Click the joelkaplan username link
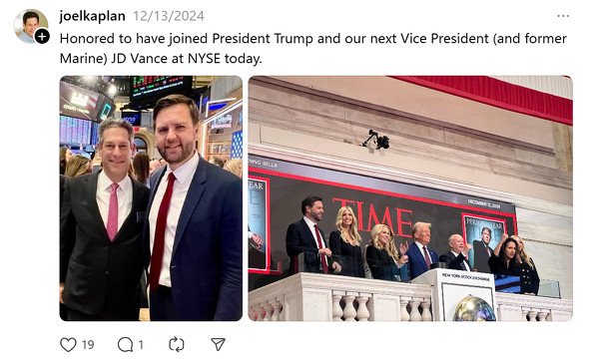 pos(93,16)
